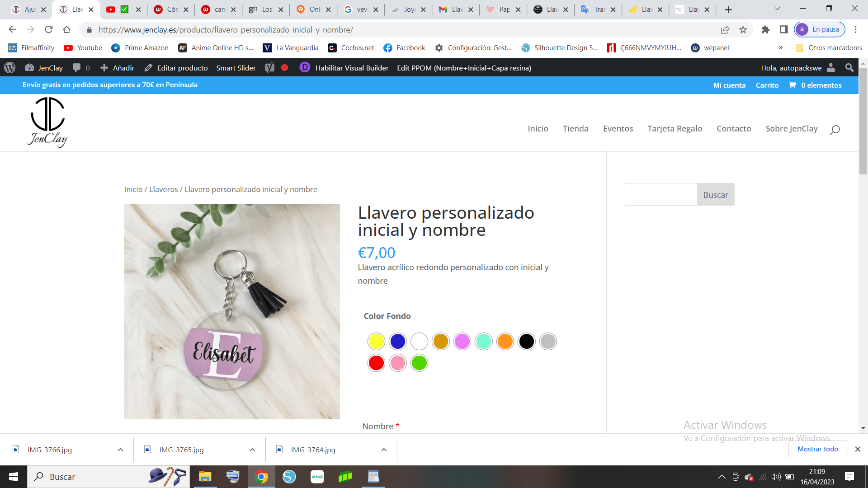
Task: Click the admin bar search magnifier
Action: tap(849, 68)
